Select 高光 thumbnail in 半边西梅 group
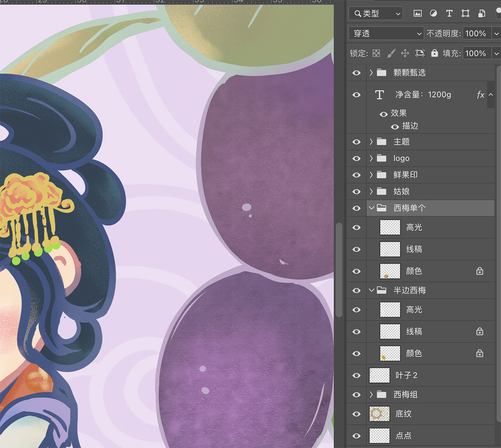 (x=390, y=309)
